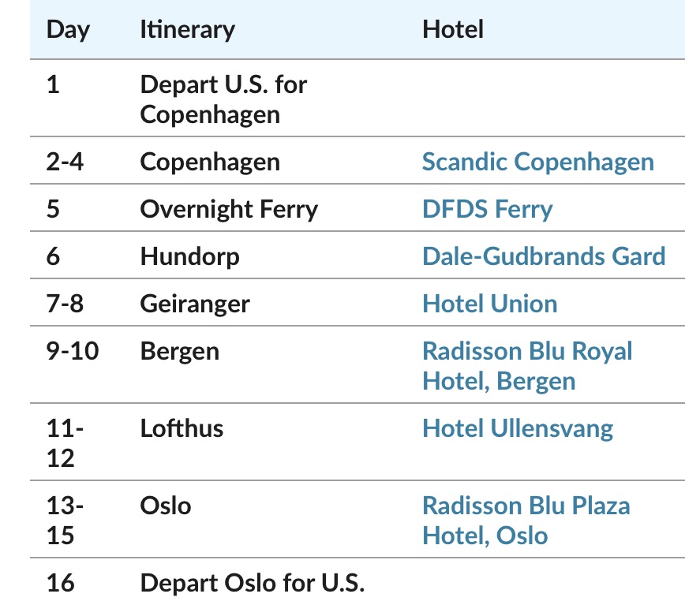Click the day range 7-8 cell
This screenshot has width=685, height=616.
[x=64, y=303]
